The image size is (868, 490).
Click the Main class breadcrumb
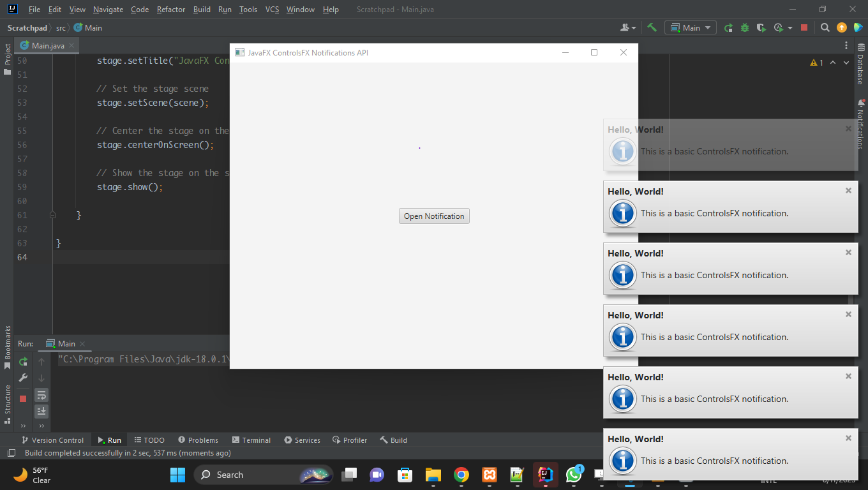click(88, 27)
